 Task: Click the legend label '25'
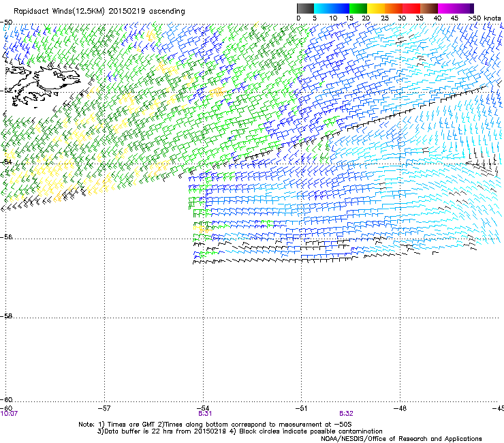(x=385, y=18)
